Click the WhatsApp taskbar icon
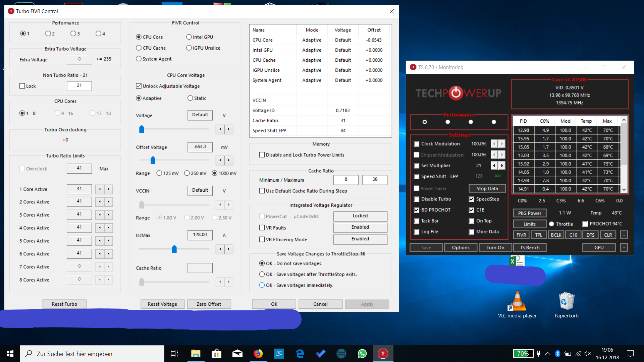Image resolution: width=644 pixels, height=362 pixels. tap(362, 354)
